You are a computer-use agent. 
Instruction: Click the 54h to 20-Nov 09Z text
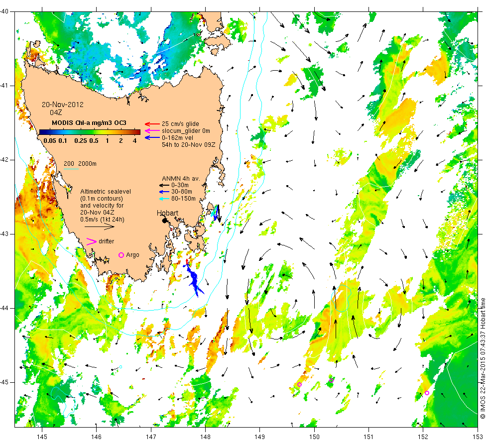point(188,145)
